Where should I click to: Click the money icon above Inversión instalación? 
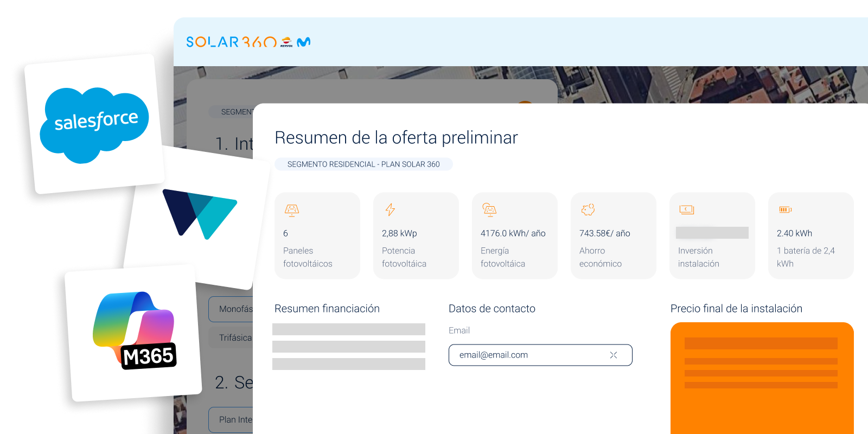coord(687,209)
